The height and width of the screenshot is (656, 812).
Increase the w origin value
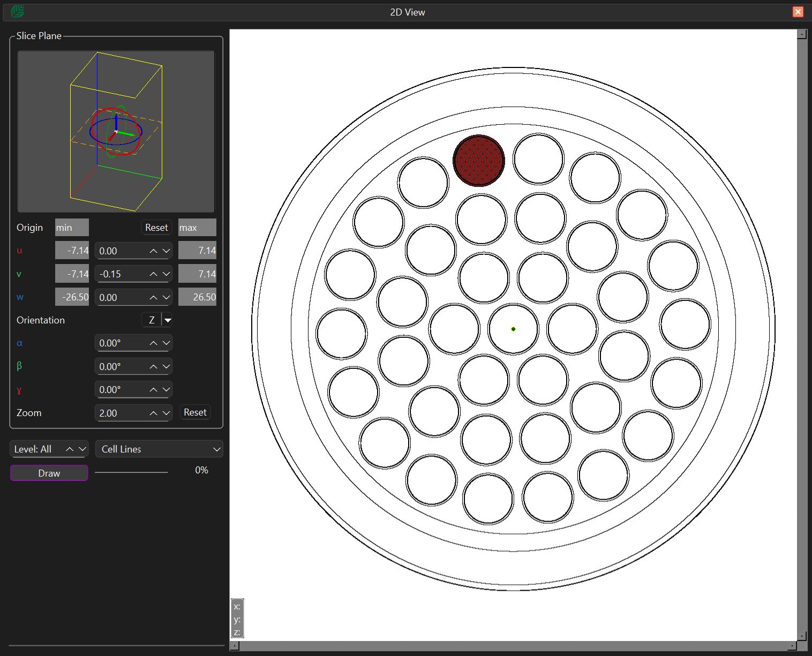click(154, 297)
